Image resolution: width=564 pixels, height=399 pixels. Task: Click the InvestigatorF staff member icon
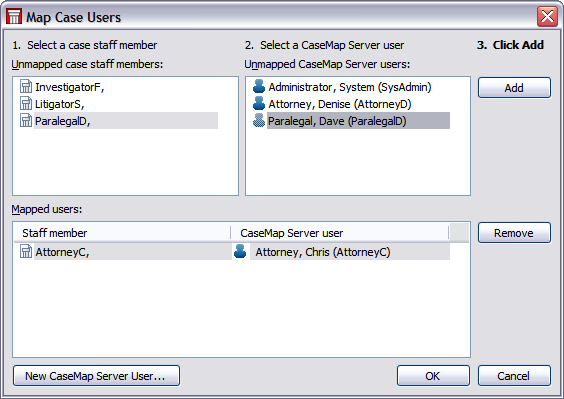(26, 87)
